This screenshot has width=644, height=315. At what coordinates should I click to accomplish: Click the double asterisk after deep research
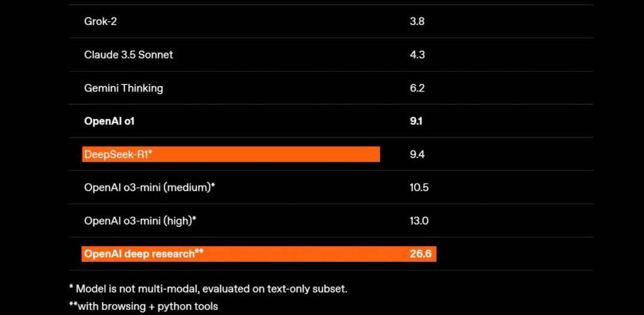pyautogui.click(x=199, y=252)
